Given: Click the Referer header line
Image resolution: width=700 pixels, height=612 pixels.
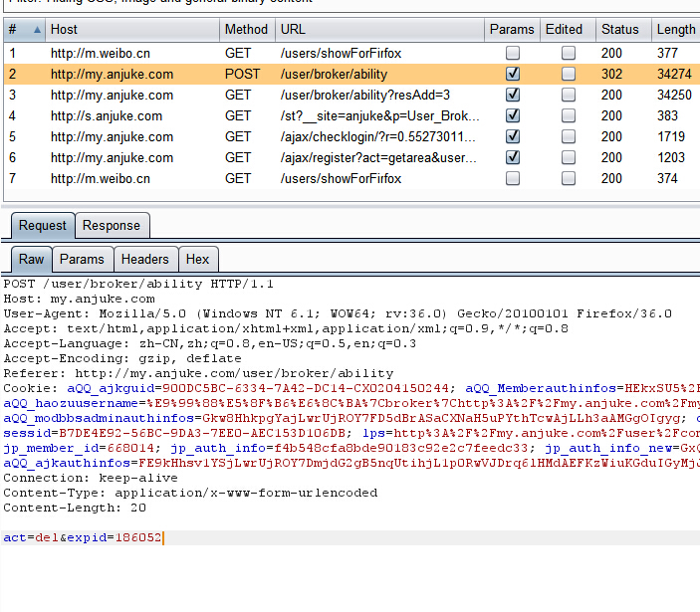Looking at the screenshot, I should [198, 373].
